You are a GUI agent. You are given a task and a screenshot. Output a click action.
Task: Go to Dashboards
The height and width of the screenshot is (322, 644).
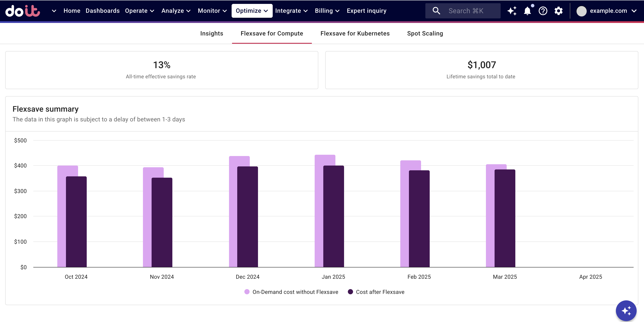click(x=103, y=11)
